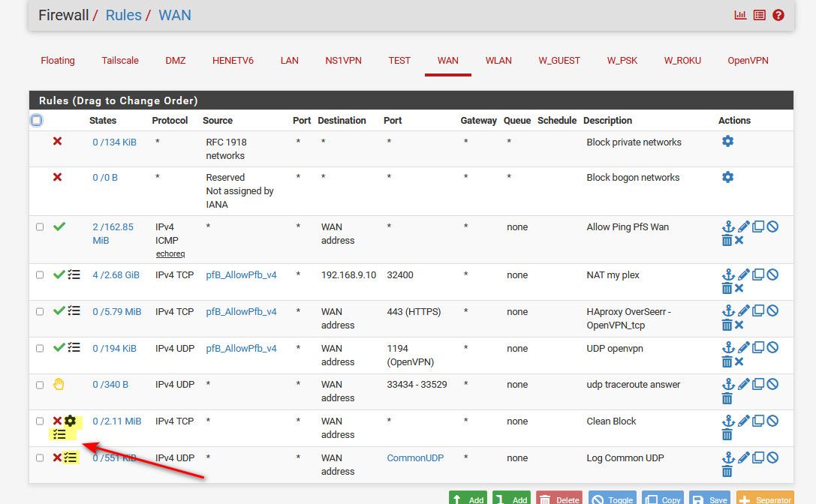Click the Rules breadcrumb link
816x504 pixels.
[x=123, y=15]
